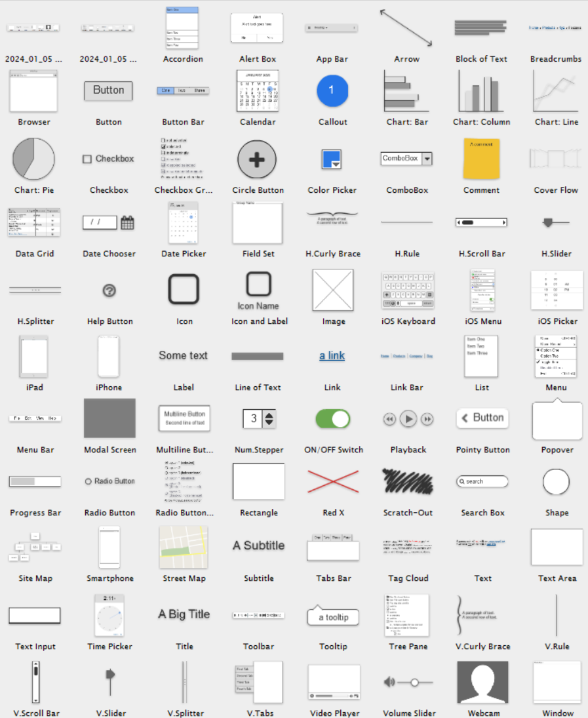This screenshot has height=718, width=588.
Task: Choose the Webcam silhouette icon
Action: tap(483, 683)
